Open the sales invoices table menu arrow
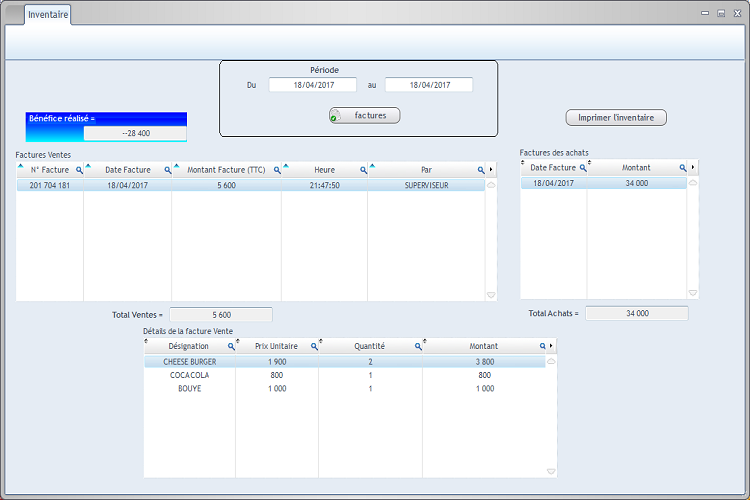Screen dimensions: 750x500 (491, 171)
